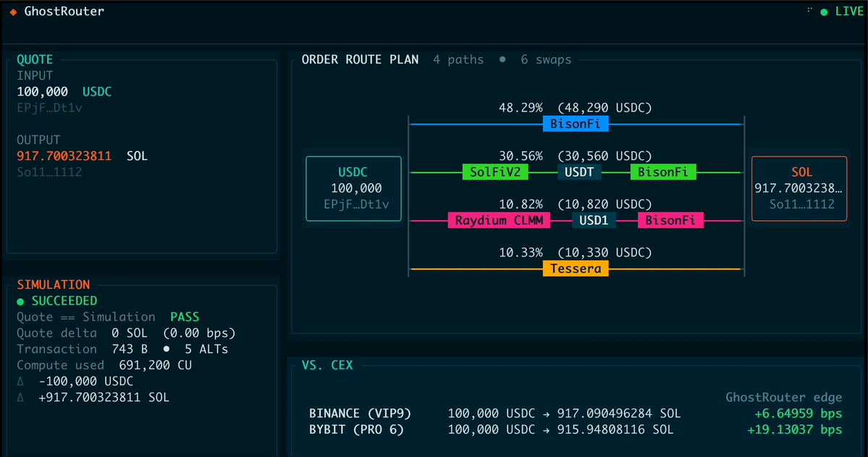This screenshot has height=457, width=868.
Task: Click the LIVE label
Action: click(x=849, y=12)
